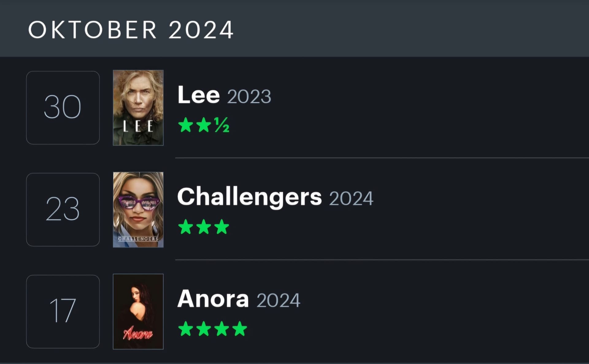Image resolution: width=589 pixels, height=364 pixels.
Task: Click the first green star under Lee
Action: click(186, 125)
